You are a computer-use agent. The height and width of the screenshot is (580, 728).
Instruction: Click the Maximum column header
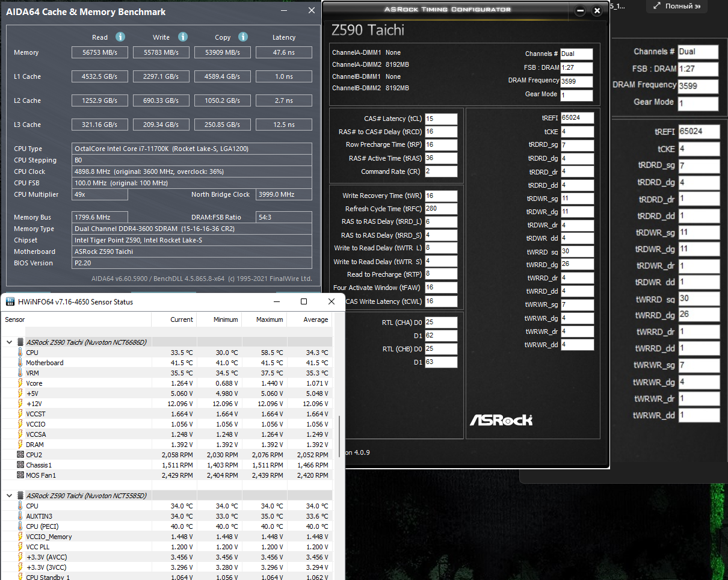270,319
